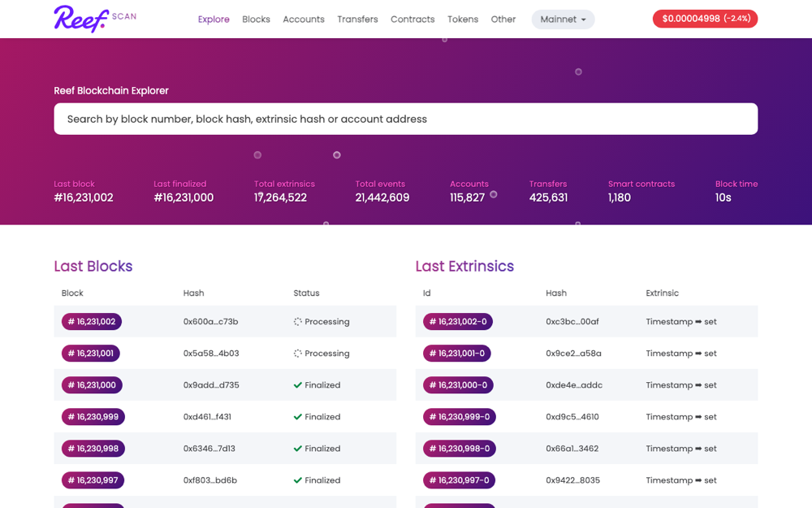The height and width of the screenshot is (508, 812).
Task: Click the Last Blocks heading
Action: point(93,266)
